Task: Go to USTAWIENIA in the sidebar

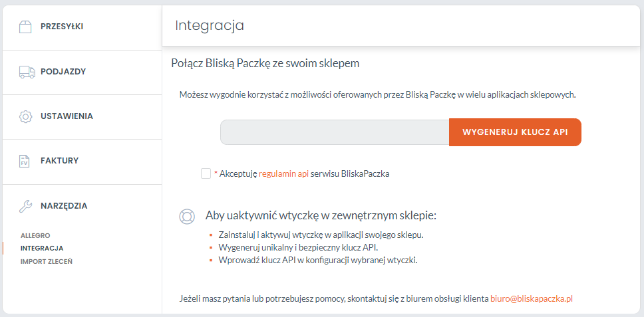Action: coord(67,116)
